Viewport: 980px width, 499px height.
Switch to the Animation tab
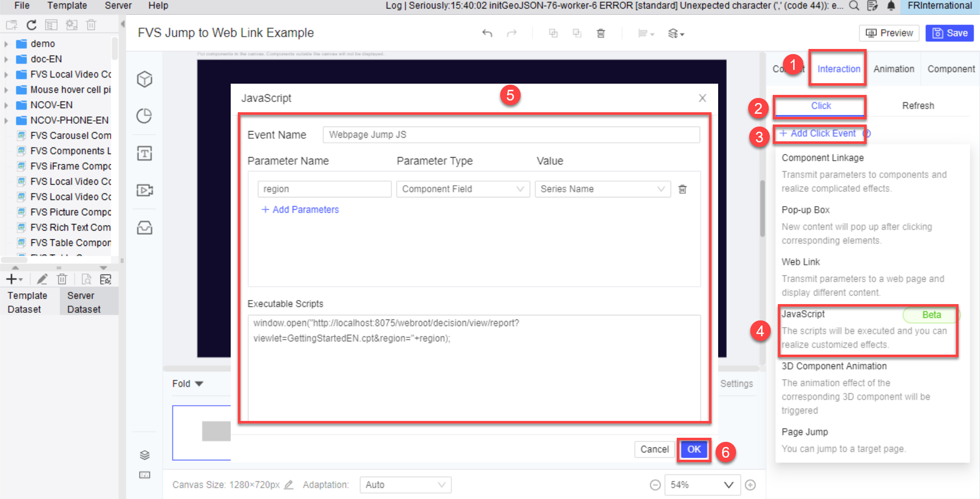tap(894, 69)
